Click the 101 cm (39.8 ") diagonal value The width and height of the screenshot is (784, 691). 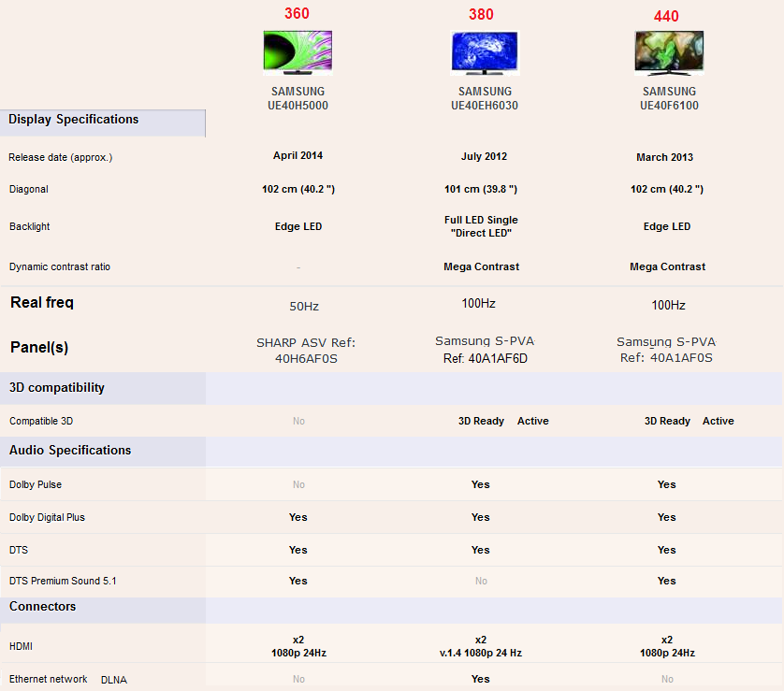click(481, 190)
